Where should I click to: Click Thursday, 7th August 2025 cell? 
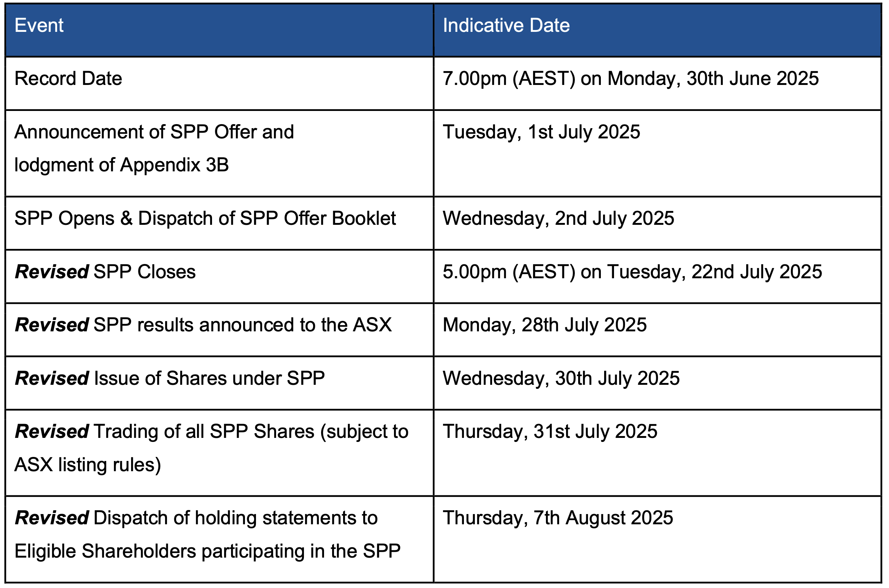(658, 540)
